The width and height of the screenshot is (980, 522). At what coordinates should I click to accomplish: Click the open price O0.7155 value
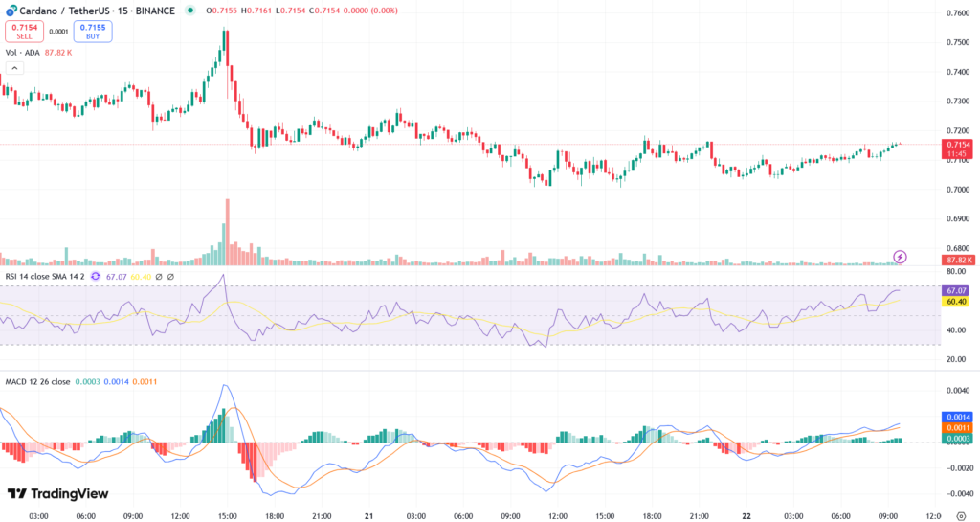click(x=222, y=11)
